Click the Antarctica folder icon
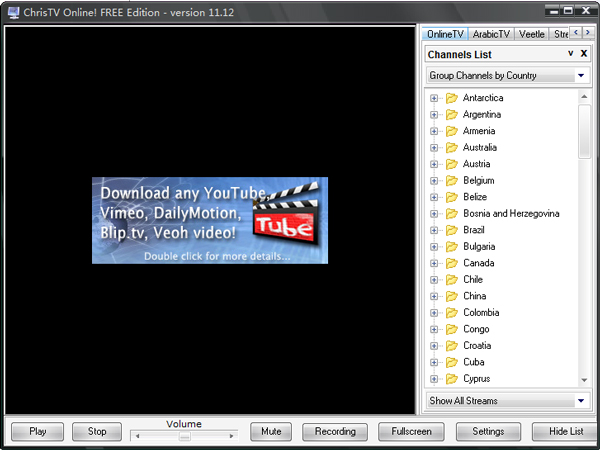 coord(451,98)
